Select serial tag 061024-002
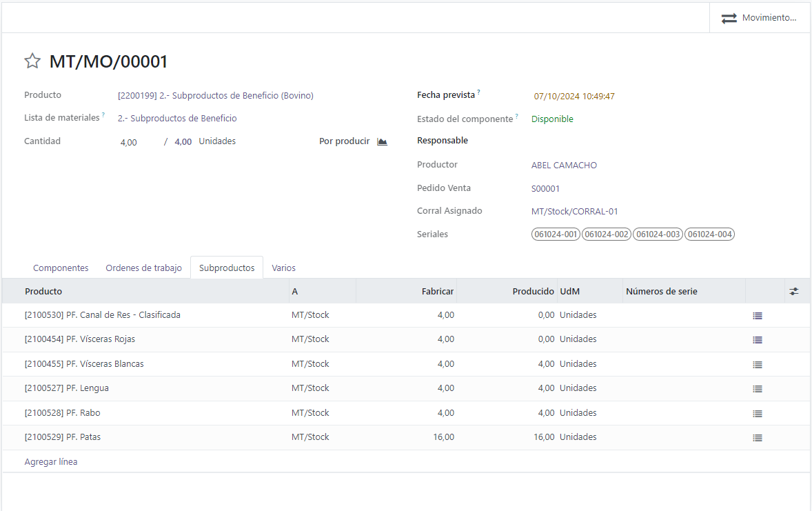 coord(607,234)
